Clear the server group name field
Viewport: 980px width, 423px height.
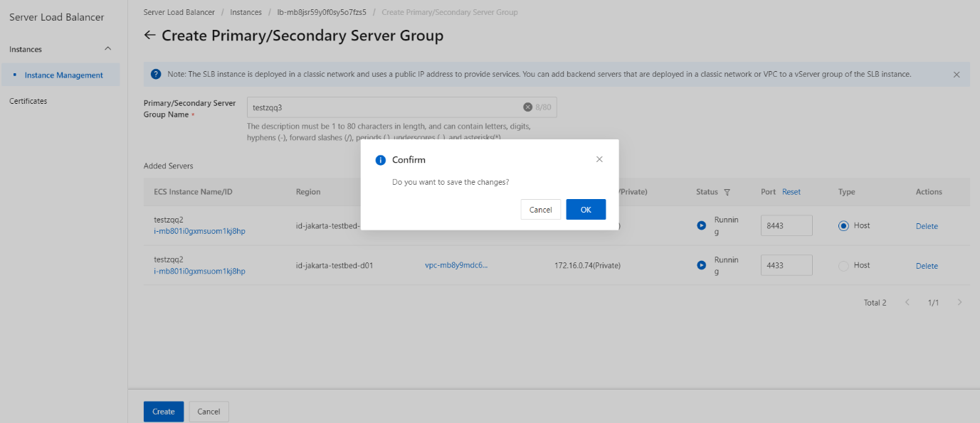click(527, 107)
